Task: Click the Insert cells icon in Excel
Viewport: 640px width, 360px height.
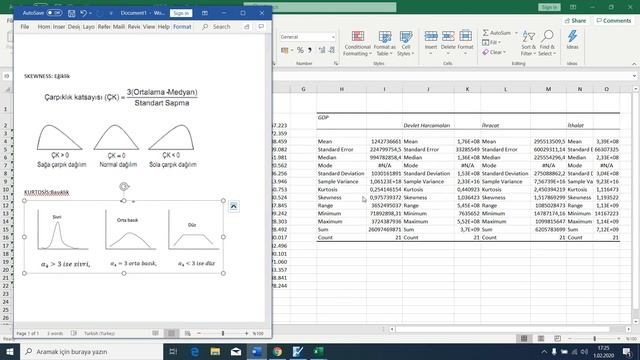Action: (x=431, y=36)
